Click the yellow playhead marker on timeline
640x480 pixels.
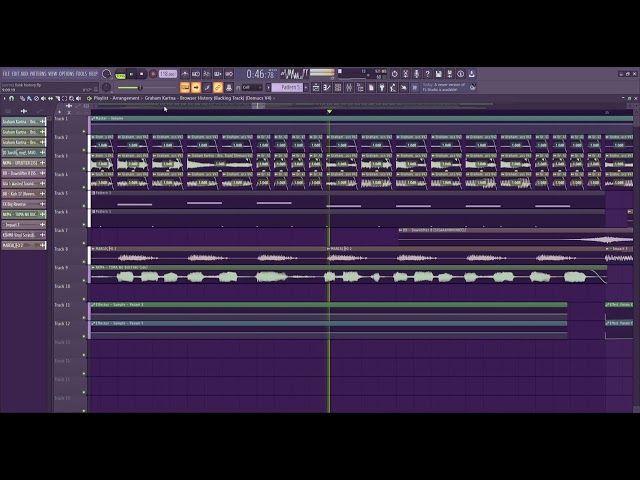(329, 111)
